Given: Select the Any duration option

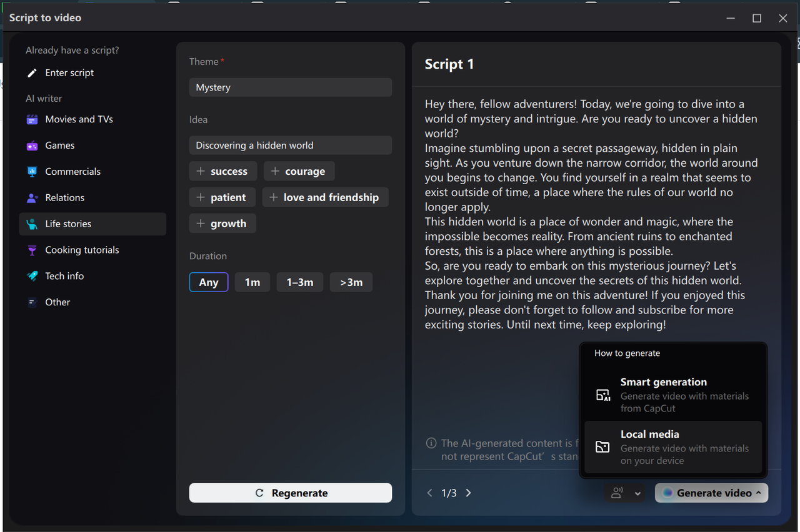Looking at the screenshot, I should (208, 282).
